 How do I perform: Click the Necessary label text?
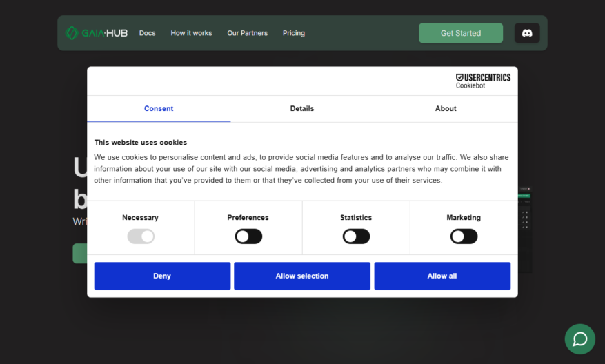coord(140,217)
